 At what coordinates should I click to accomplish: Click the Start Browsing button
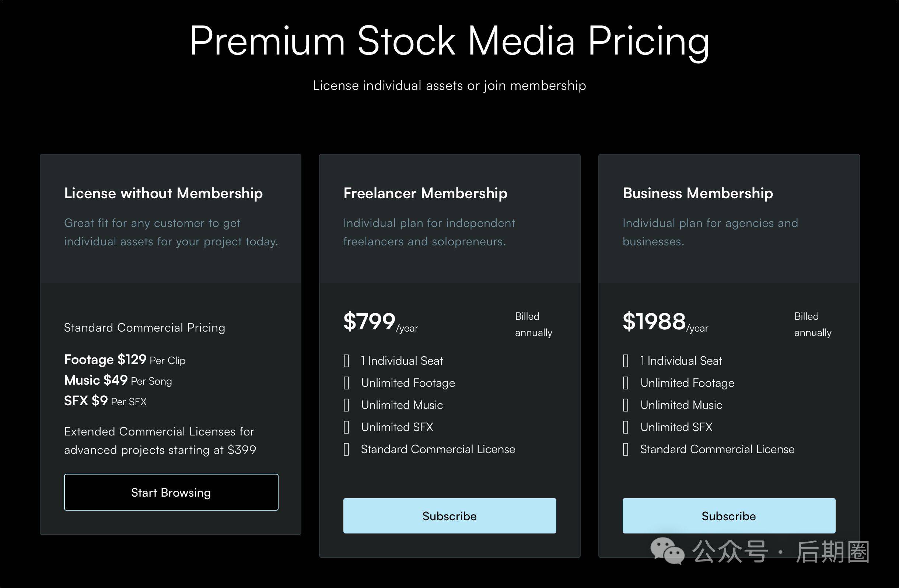click(x=171, y=492)
